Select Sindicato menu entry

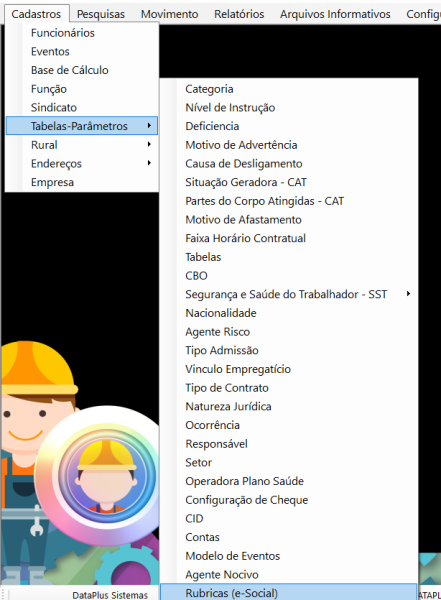click(82, 108)
